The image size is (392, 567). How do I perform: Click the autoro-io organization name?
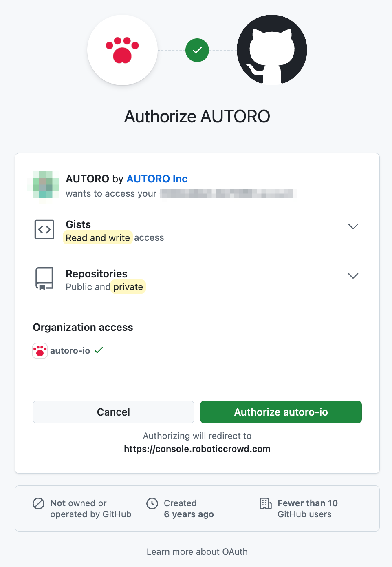pos(70,351)
